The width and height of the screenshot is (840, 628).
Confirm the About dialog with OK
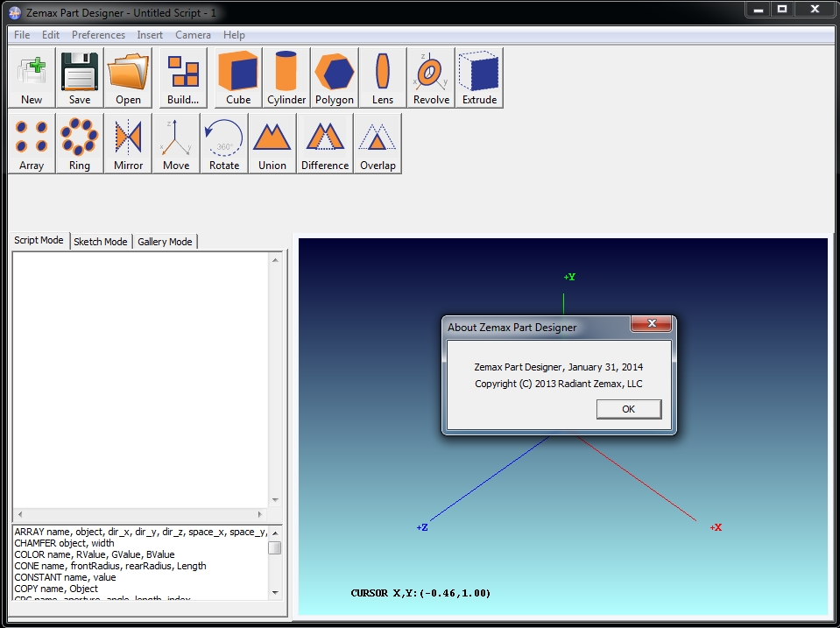(x=629, y=409)
